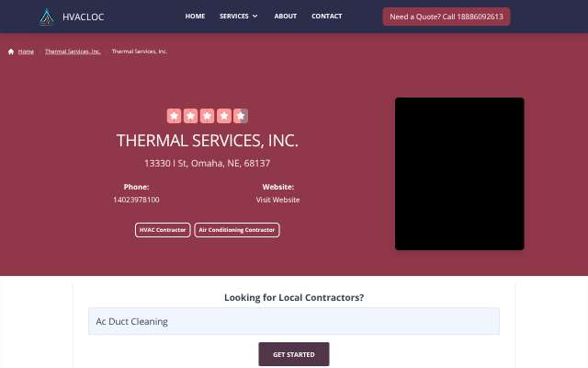Open underlined Thermal Services, Inc. breadcrumb link
588x368 pixels.
click(x=73, y=52)
